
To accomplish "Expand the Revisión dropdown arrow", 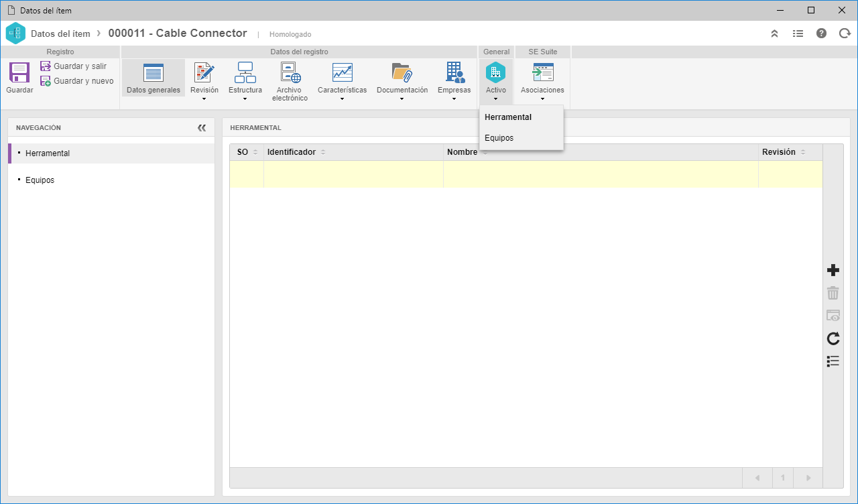I will coord(204,99).
